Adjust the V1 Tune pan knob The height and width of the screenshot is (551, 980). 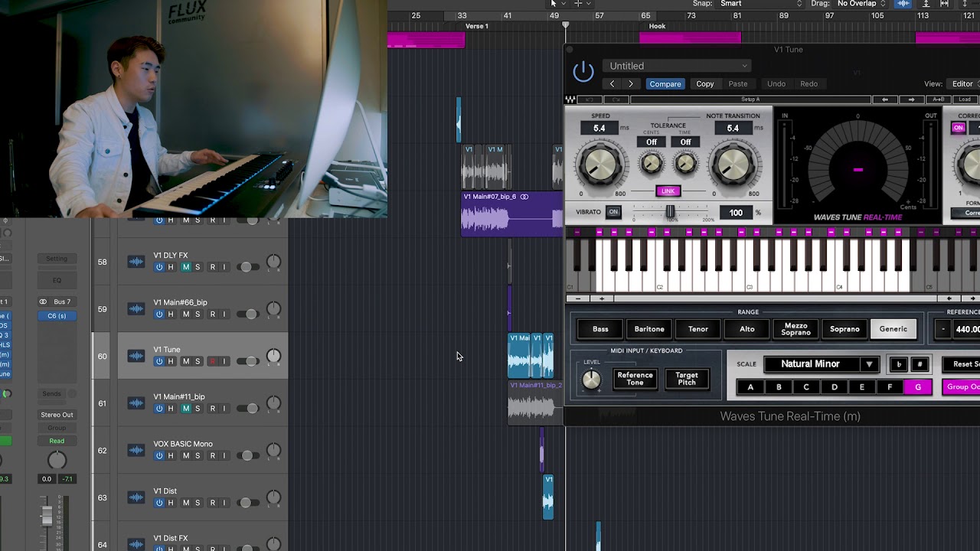tap(273, 356)
